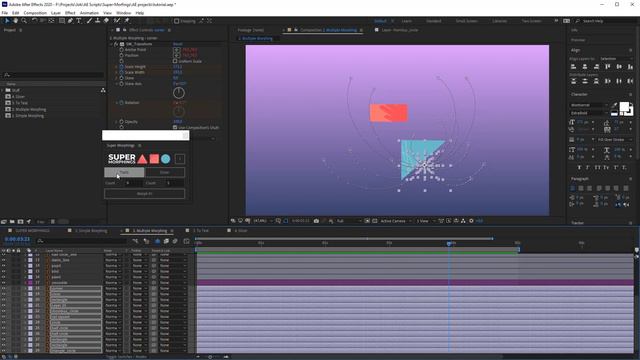Click align horizontal centers icon in Align panel
640x360 pixels.
point(585,67)
